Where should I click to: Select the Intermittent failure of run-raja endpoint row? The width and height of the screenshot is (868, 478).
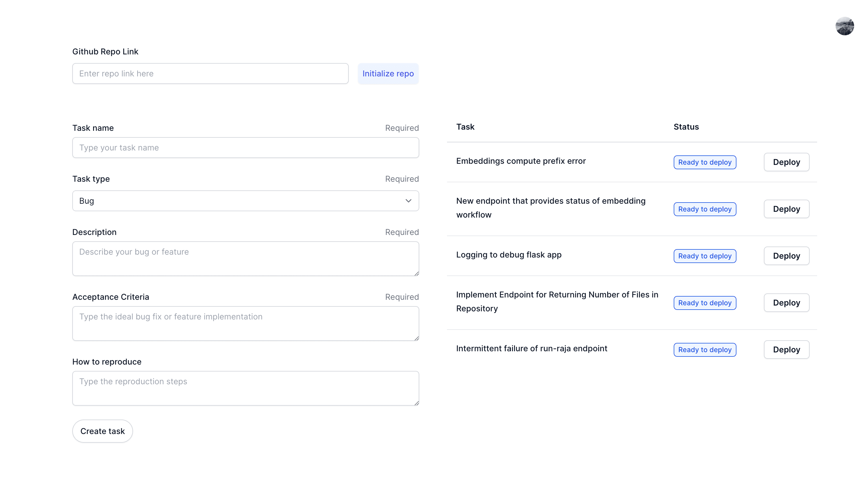[x=531, y=349]
